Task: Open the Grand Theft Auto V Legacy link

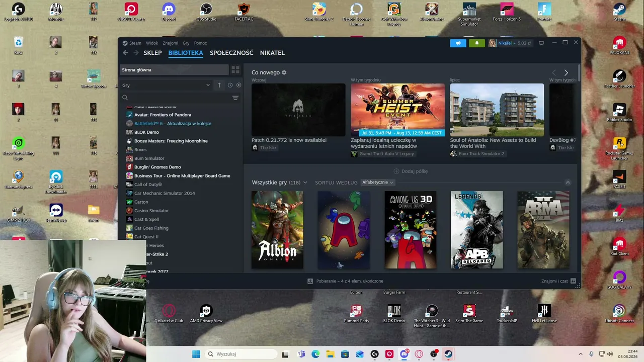Action: [x=382, y=154]
